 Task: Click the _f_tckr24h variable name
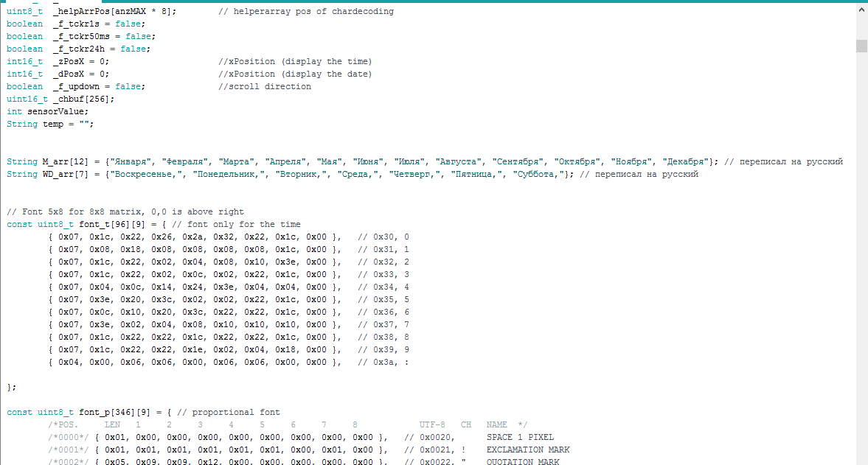click(79, 49)
